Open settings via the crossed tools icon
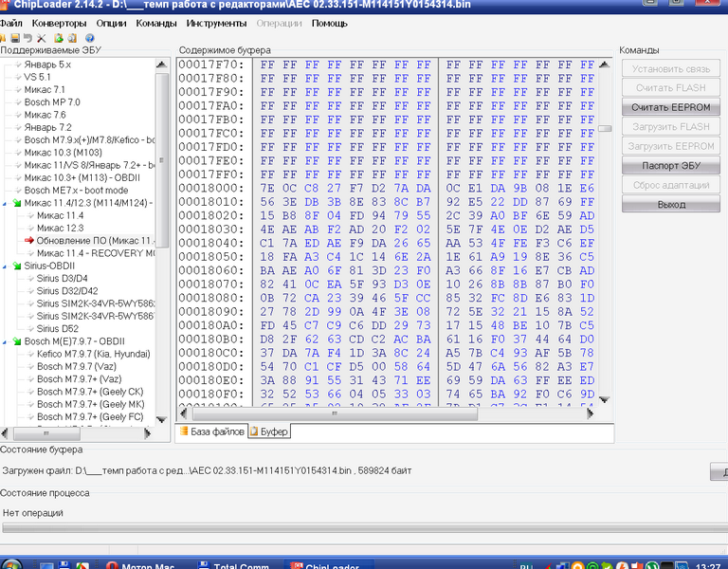Image resolution: width=728 pixels, height=569 pixels. (x=42, y=38)
